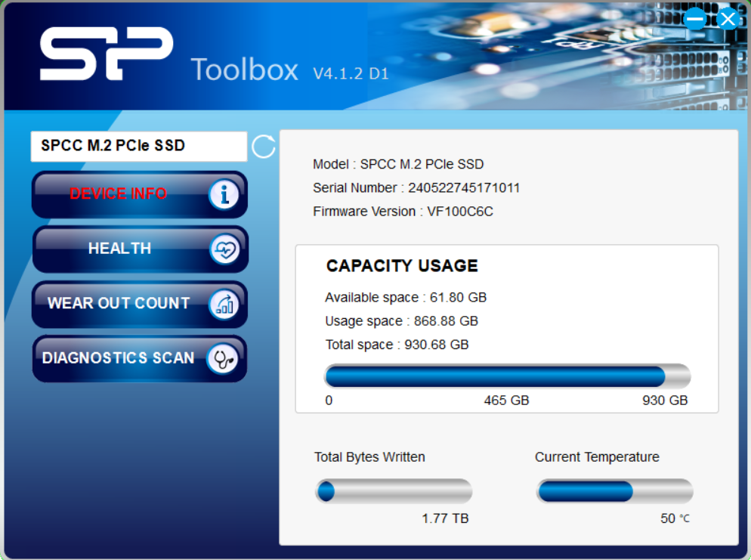
Task: Click the info icon on DEVICE INFO
Action: [224, 195]
